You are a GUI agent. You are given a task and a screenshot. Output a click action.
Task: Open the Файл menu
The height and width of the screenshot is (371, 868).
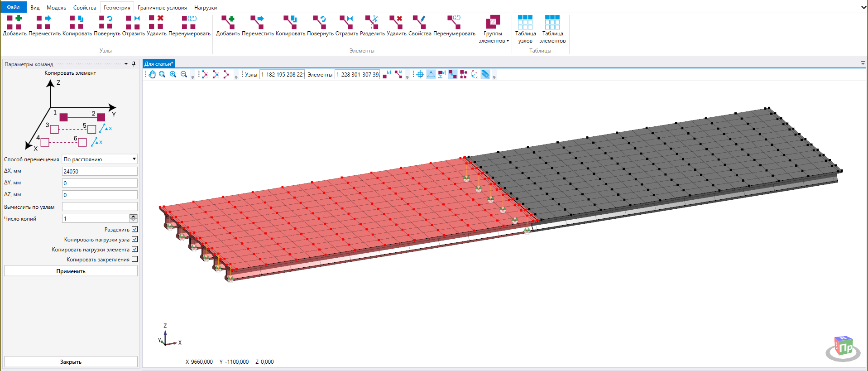coord(13,7)
